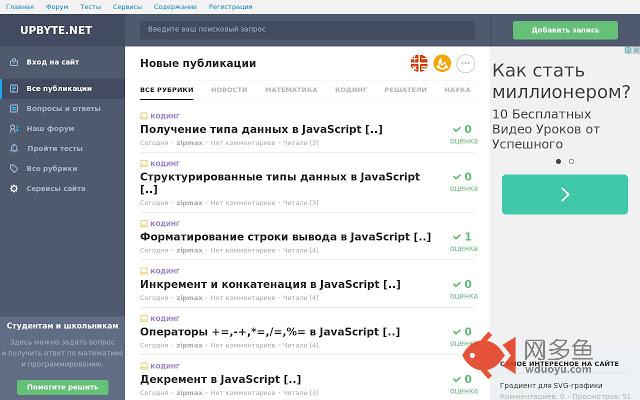640x400 pixels.
Task: Open Вопросы и ответы in the sidebar
Action: coord(63,108)
